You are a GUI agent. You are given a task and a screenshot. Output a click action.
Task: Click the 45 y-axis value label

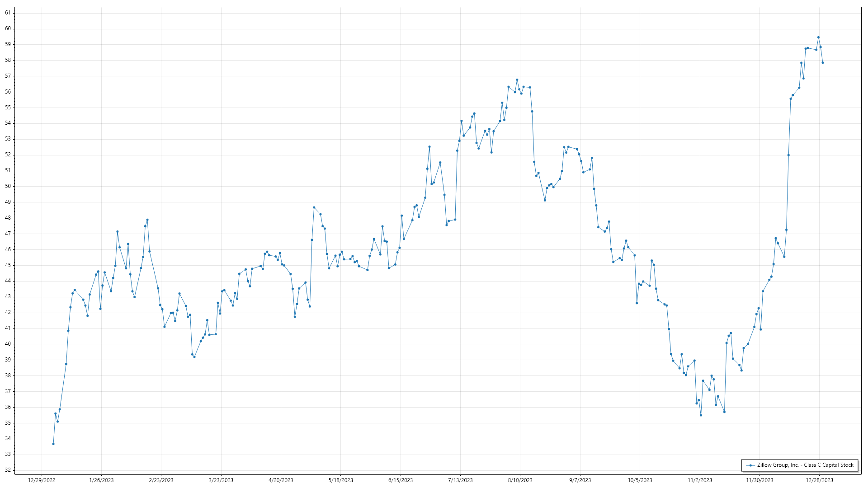(8, 265)
